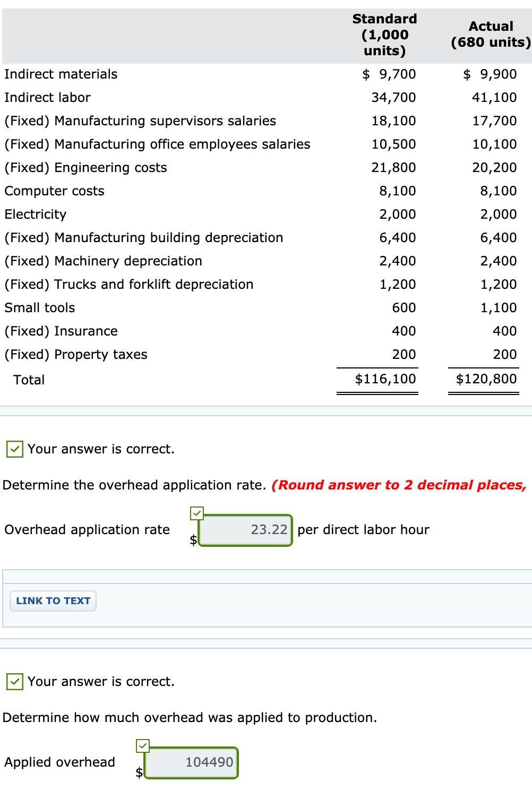This screenshot has height=790, width=532.
Task: Click the 'Your answer is correct' label text
Action: (101, 449)
